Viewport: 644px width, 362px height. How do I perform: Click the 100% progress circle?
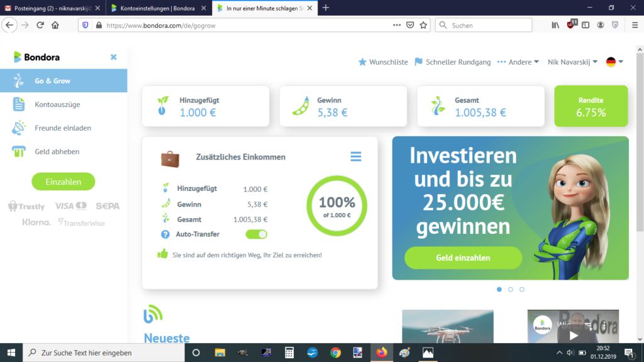(x=337, y=206)
